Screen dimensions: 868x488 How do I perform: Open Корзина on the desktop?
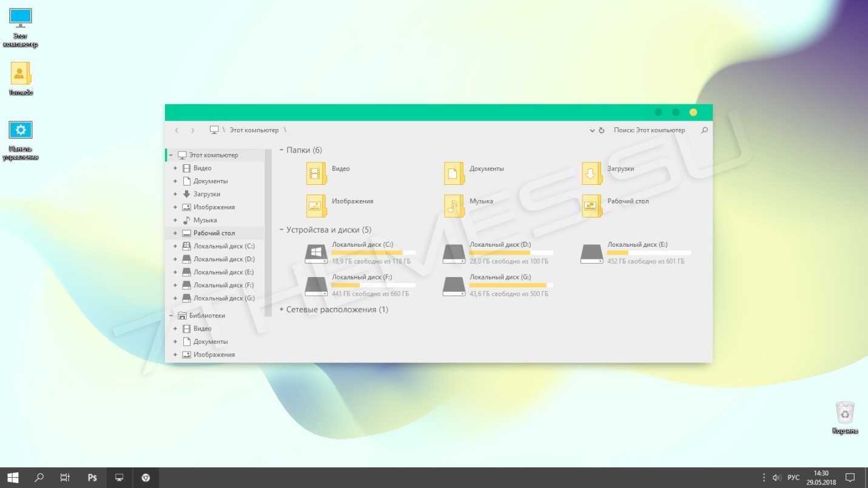point(845,413)
